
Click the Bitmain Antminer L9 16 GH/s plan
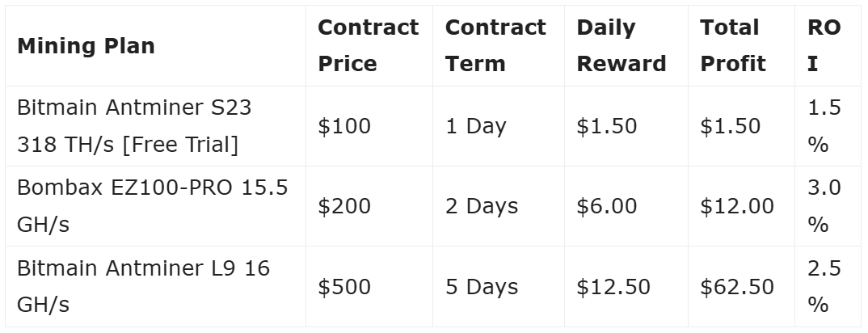(x=143, y=286)
